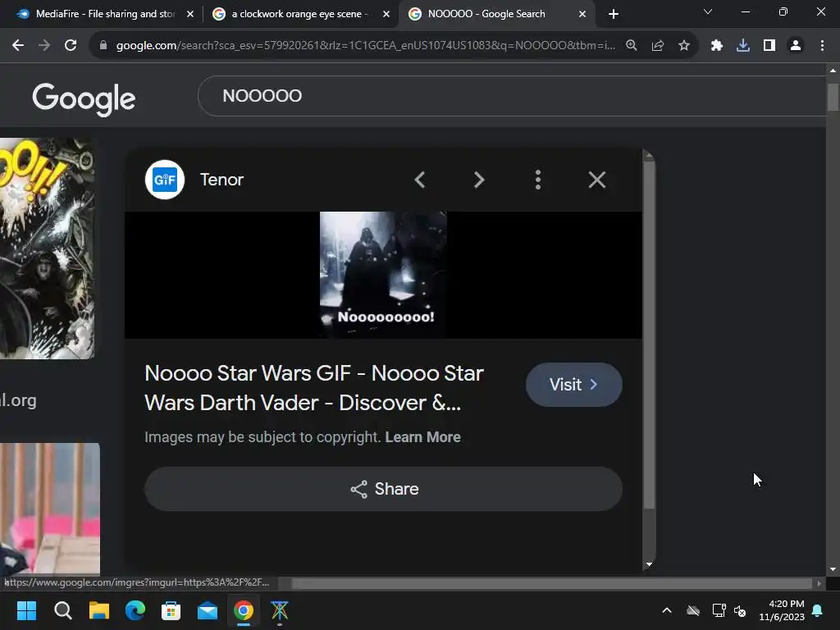View site info via the lock icon
Viewport: 840px width, 630px height.
(x=103, y=46)
